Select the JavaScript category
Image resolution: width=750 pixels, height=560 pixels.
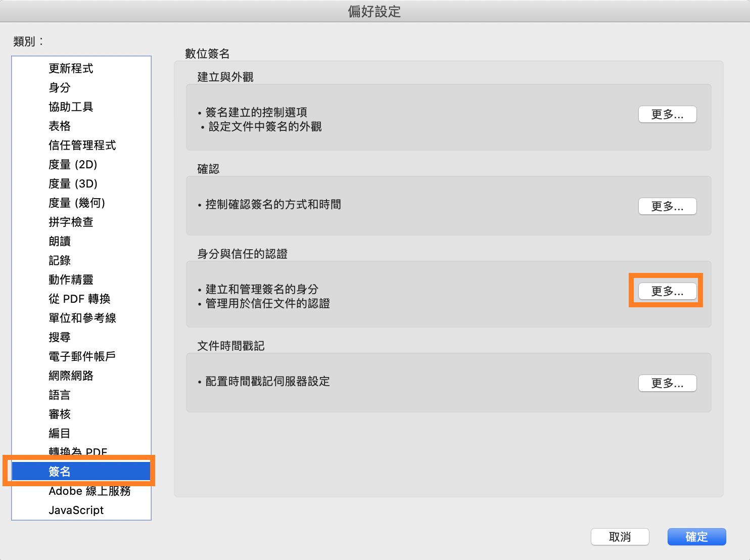[81, 510]
